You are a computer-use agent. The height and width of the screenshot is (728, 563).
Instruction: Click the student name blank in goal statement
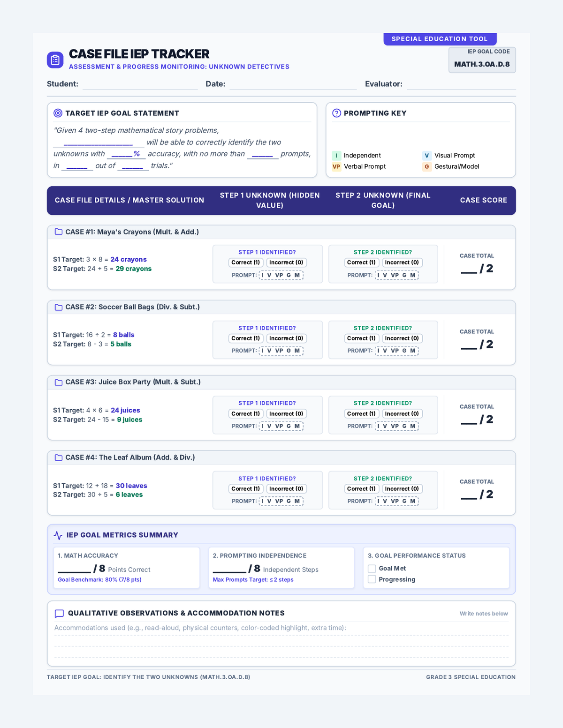99,143
